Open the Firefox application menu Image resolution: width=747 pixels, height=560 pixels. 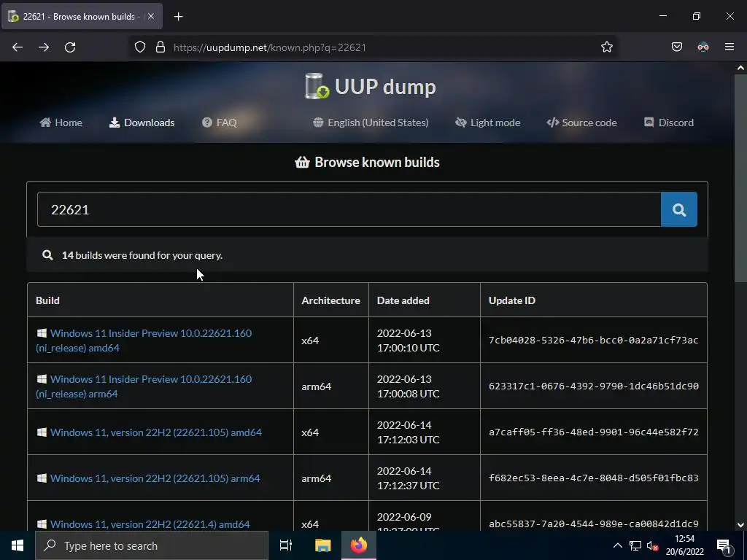point(729,47)
